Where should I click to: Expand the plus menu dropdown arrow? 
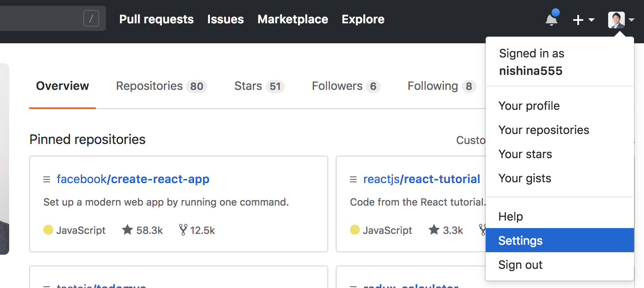(591, 20)
